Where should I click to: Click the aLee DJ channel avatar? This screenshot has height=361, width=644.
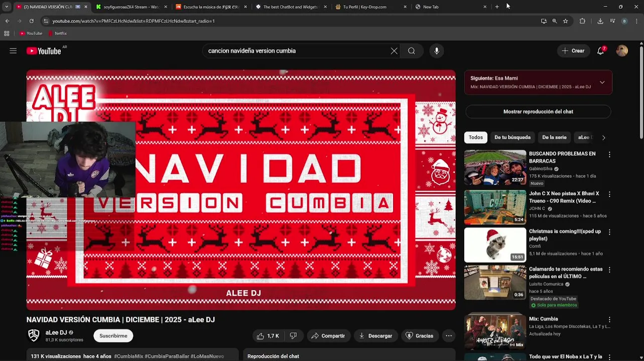34,335
